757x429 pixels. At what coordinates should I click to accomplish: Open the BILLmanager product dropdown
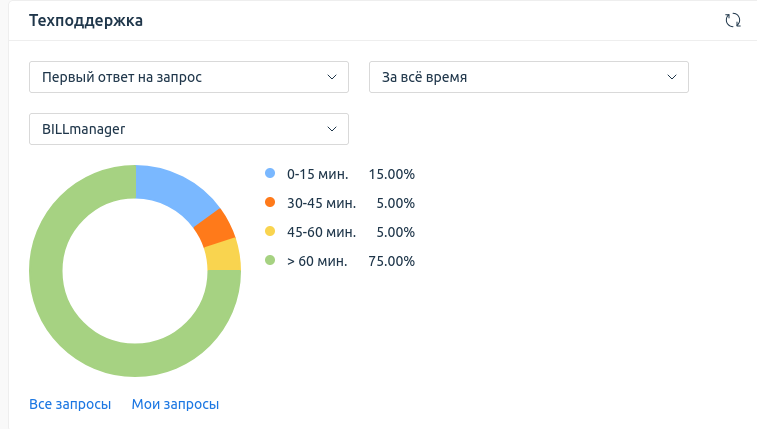[189, 129]
